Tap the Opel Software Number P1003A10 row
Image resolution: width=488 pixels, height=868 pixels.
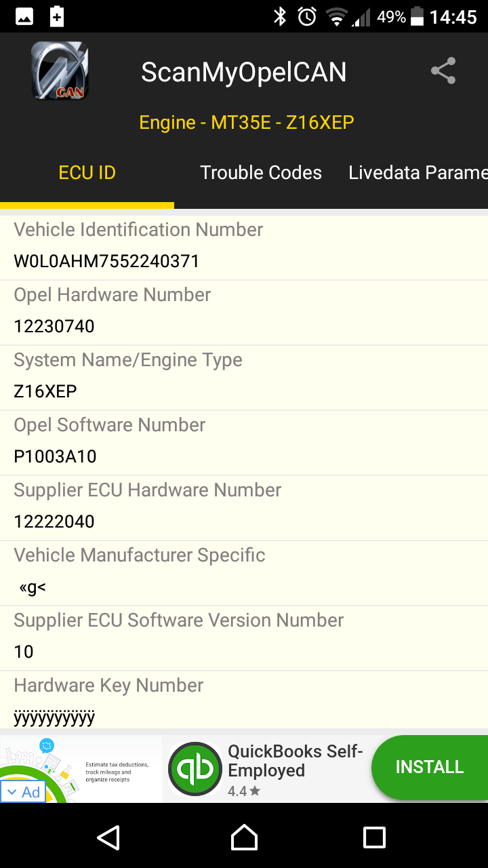pos(244,443)
